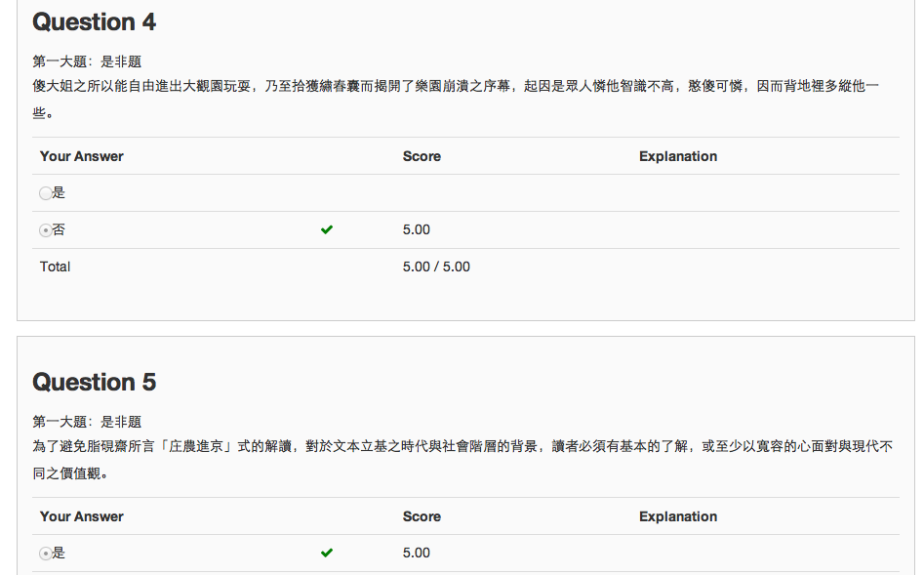Select the 否 radio button in Question 4
The image size is (924, 575).
46,230
